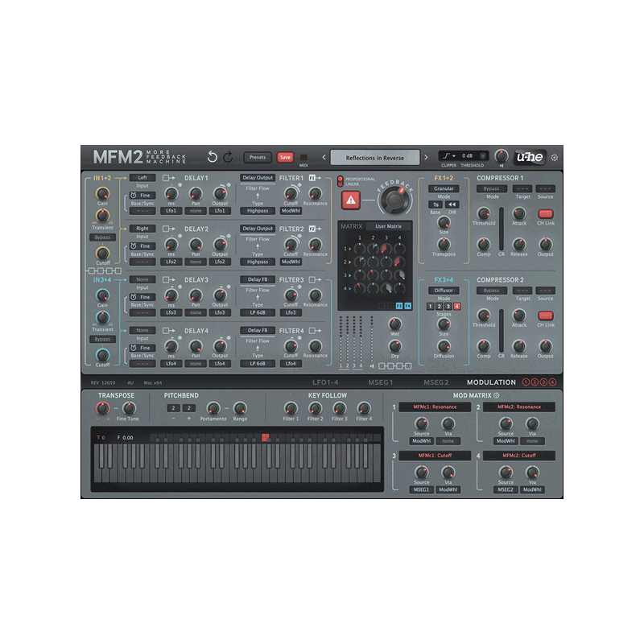Click the Delay3 routing arrow icon
Screen dimensions: 644x644
coord(168,279)
